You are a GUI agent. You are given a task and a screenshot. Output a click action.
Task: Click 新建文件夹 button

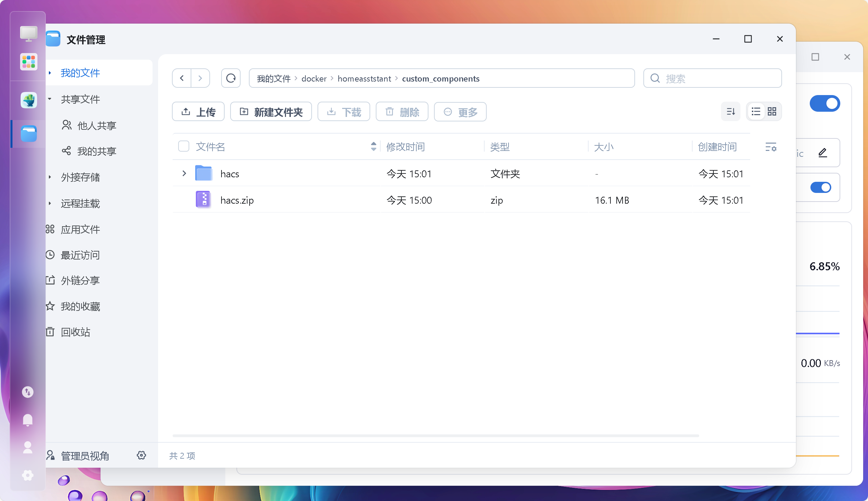point(271,112)
